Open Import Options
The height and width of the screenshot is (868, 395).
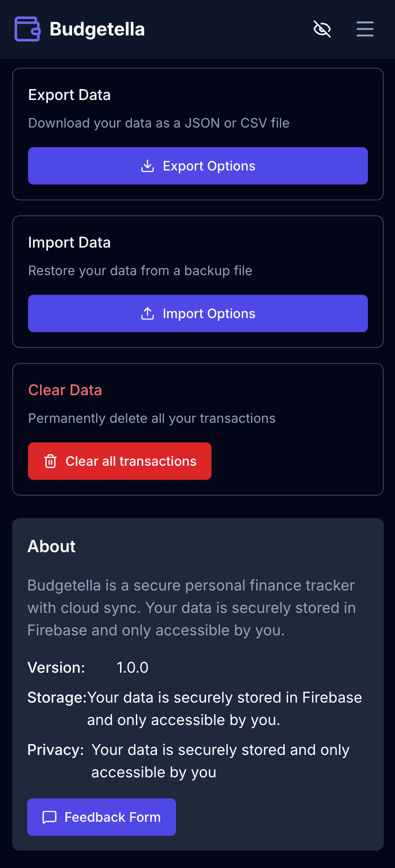tap(197, 313)
